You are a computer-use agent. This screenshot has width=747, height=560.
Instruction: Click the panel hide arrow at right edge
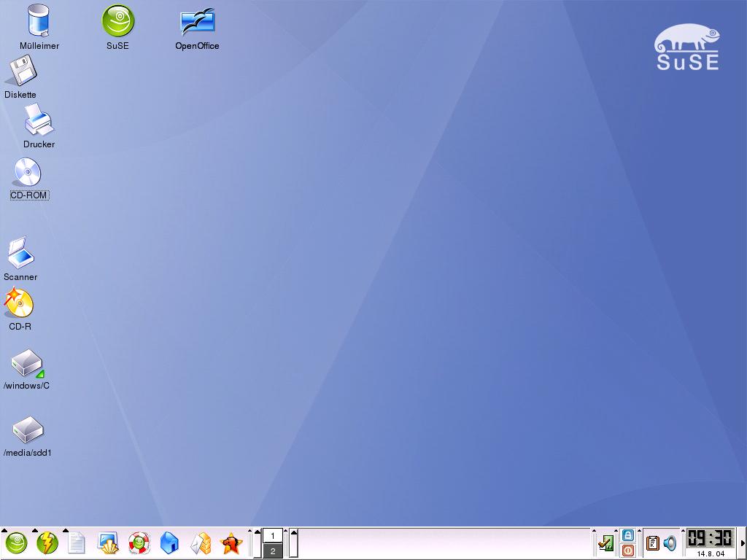pos(743,543)
